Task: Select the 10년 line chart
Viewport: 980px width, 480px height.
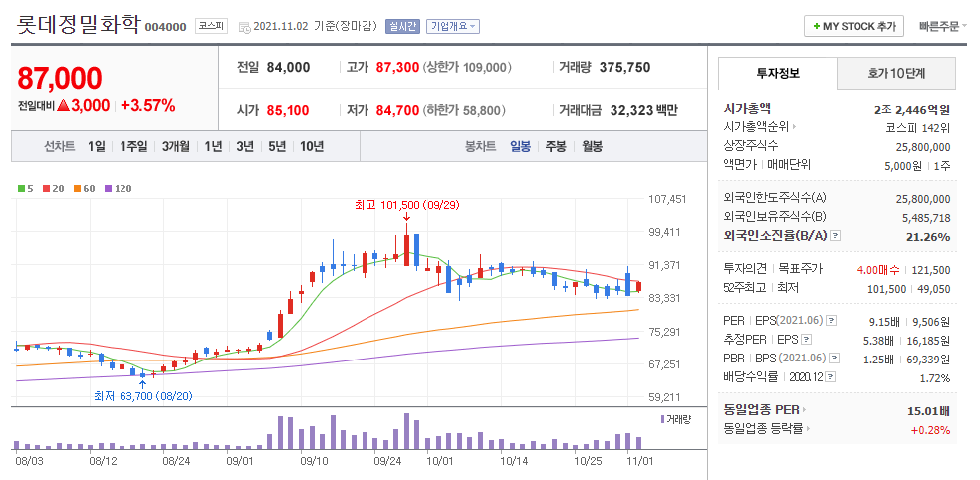Action: pyautogui.click(x=312, y=147)
